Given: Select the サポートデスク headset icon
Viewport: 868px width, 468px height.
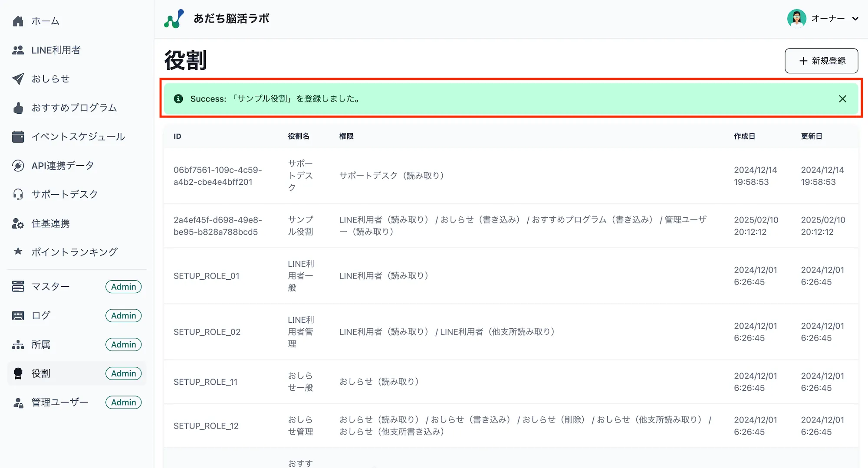Looking at the screenshot, I should (x=18, y=194).
